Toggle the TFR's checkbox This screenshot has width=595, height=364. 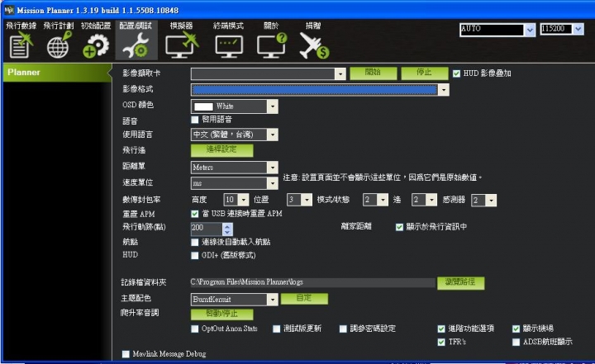(441, 342)
